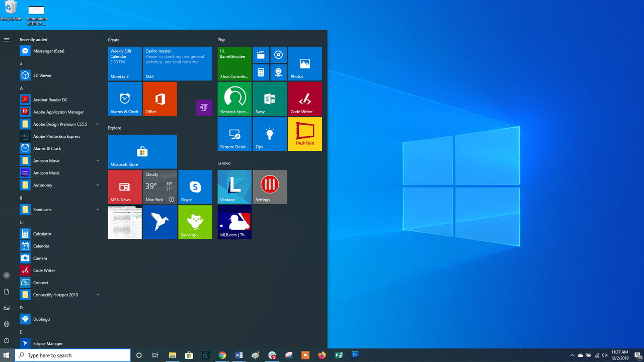Viewport: 644px width, 362px height.
Task: Expand the Bandicam app group
Action: [97, 209]
